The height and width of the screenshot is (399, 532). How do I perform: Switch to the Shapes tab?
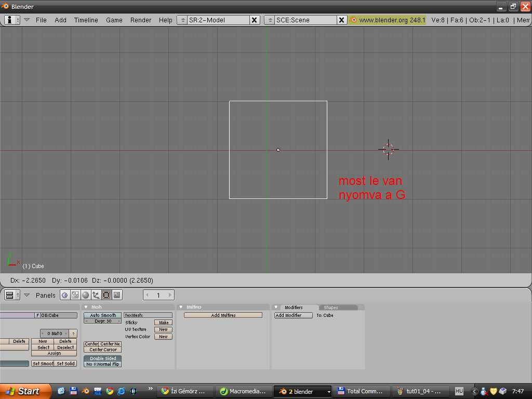click(331, 308)
